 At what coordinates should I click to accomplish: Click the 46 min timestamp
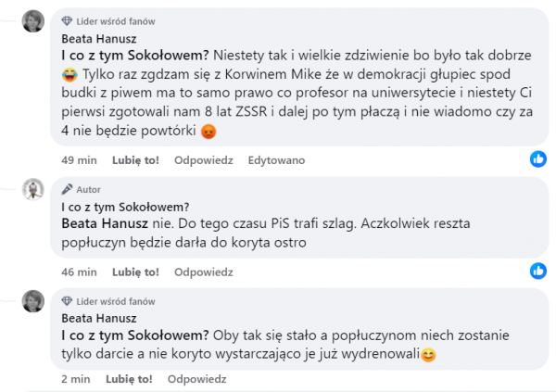click(x=79, y=272)
